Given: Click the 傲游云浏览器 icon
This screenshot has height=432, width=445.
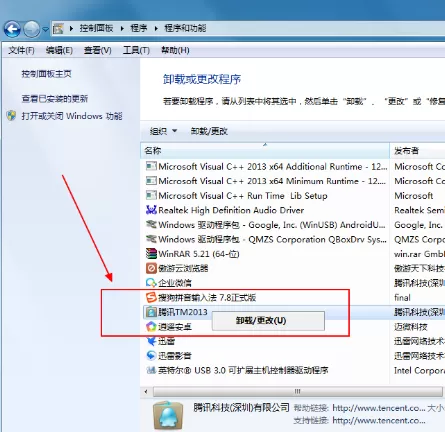Looking at the screenshot, I should [x=151, y=268].
